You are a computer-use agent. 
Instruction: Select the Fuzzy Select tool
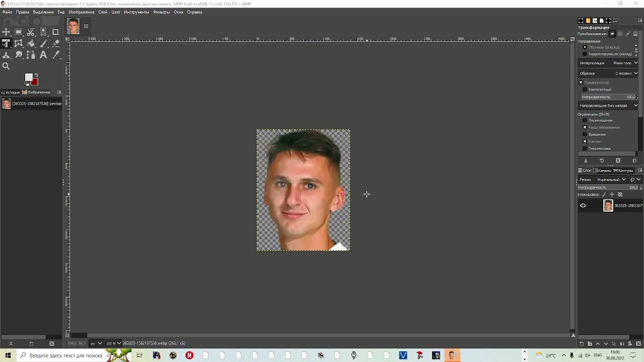pos(43,32)
